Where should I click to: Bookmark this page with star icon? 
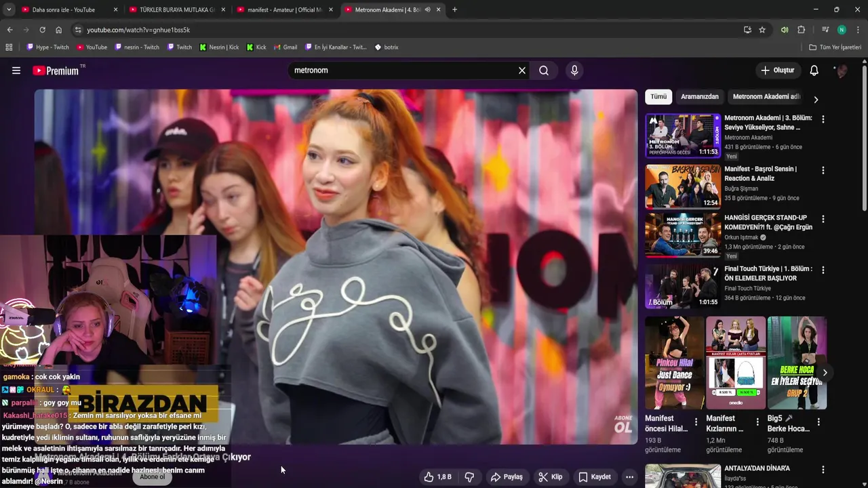coord(762,30)
